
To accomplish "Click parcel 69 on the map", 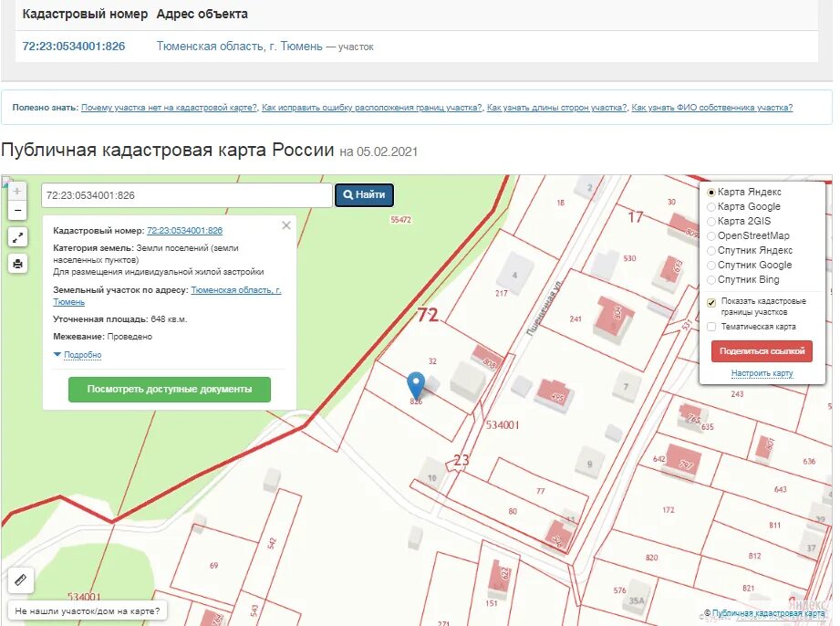I will (x=213, y=566).
